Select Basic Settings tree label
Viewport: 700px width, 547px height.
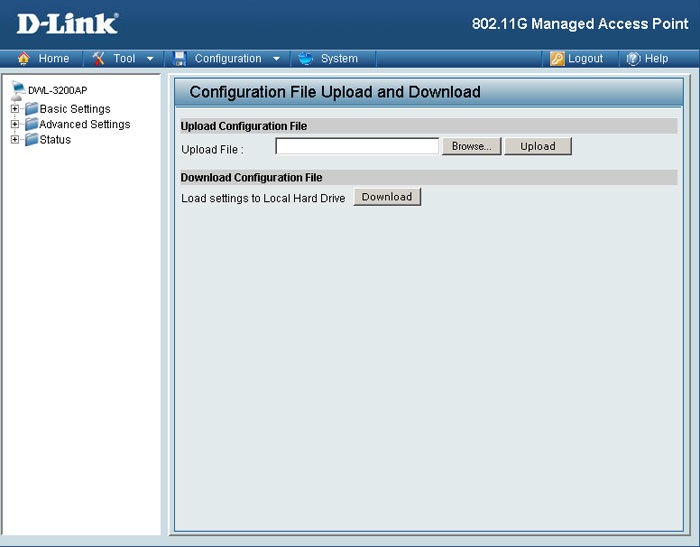point(75,109)
